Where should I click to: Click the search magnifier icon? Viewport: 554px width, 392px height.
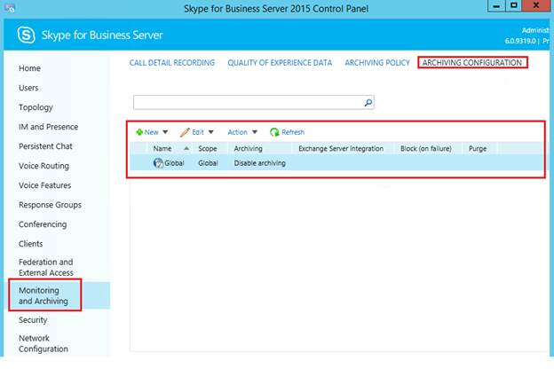(368, 103)
